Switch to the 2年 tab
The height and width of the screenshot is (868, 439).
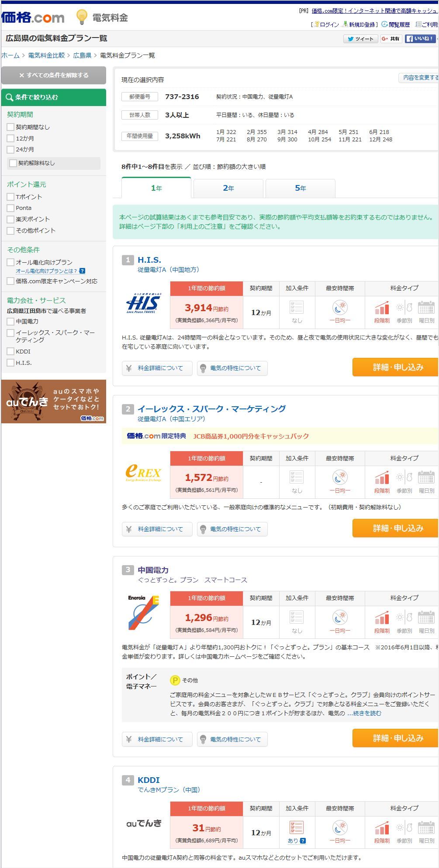[228, 188]
